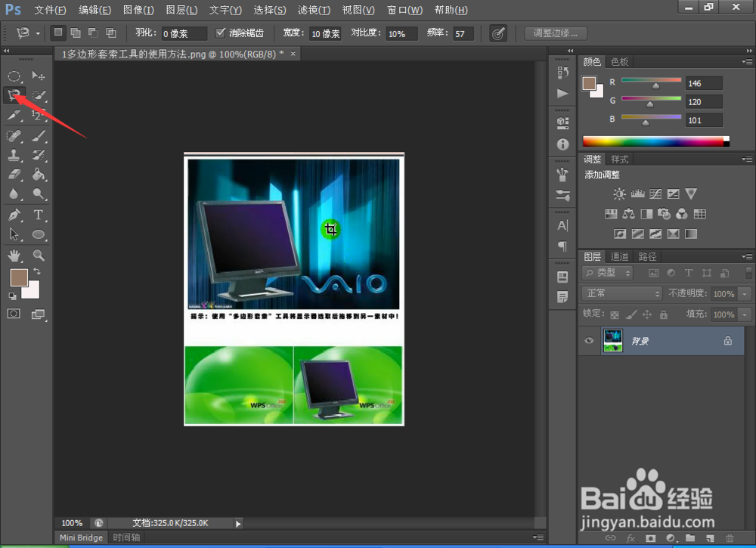The image size is (756, 548).
Task: Select the Zoom tool
Action: point(39,255)
